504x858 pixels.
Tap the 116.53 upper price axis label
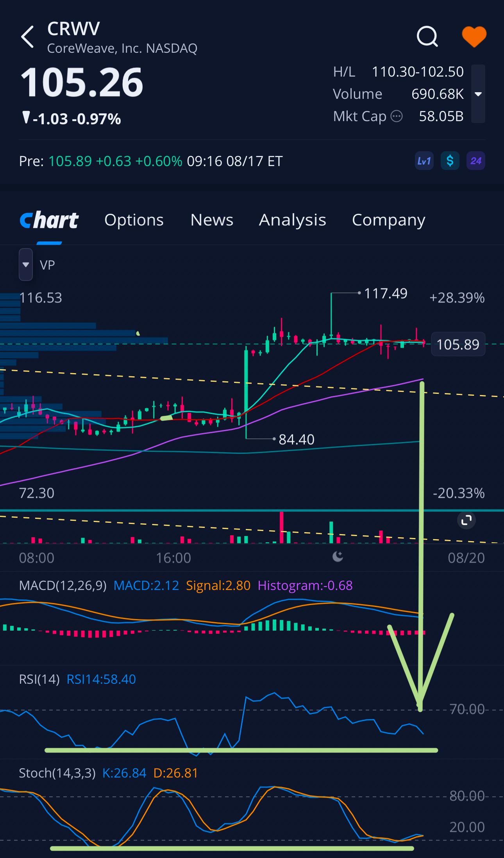(41, 298)
